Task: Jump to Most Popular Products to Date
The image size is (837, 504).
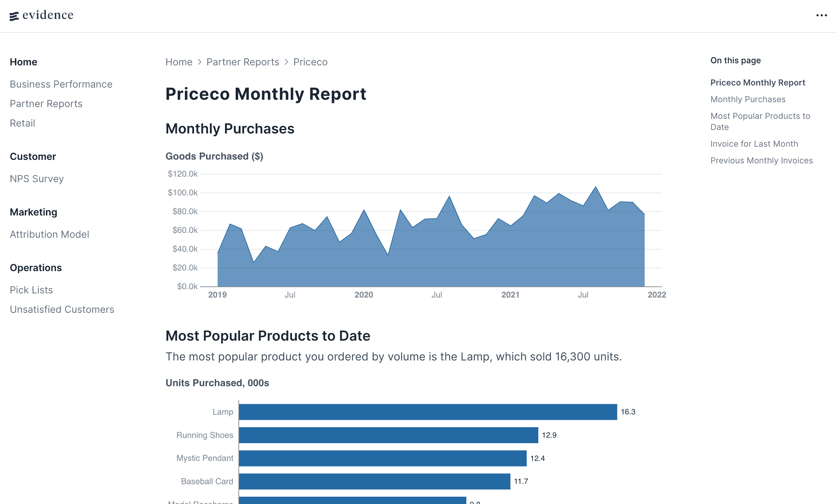Action: tap(760, 121)
